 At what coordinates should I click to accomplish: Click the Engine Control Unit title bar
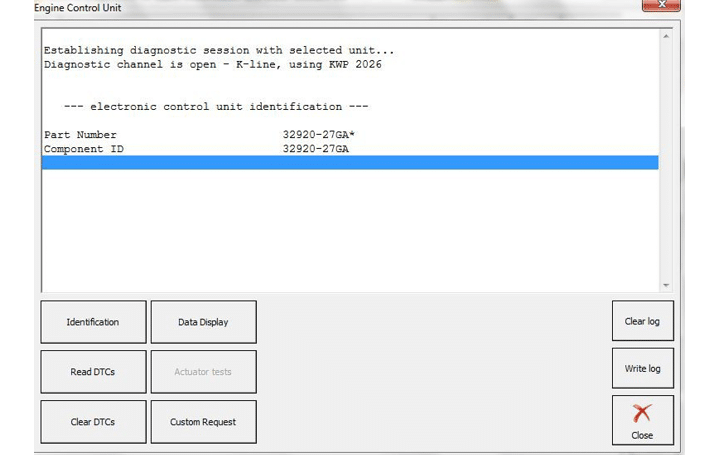click(300, 7)
